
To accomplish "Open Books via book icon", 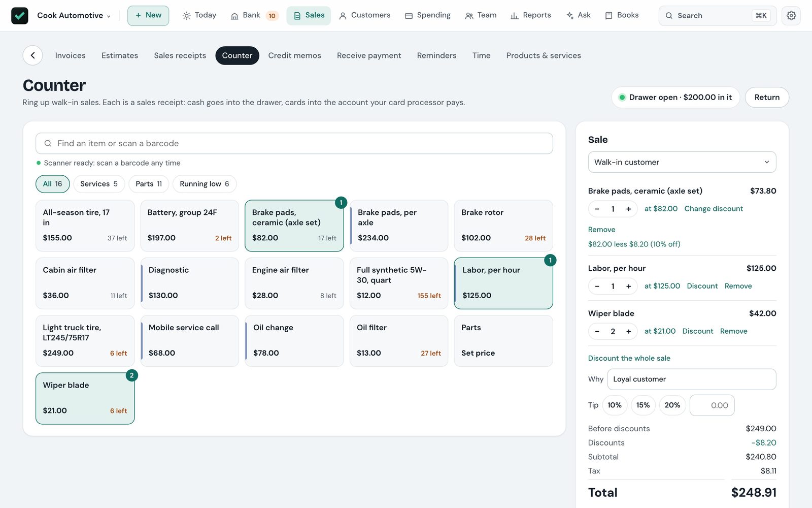I will tap(622, 16).
